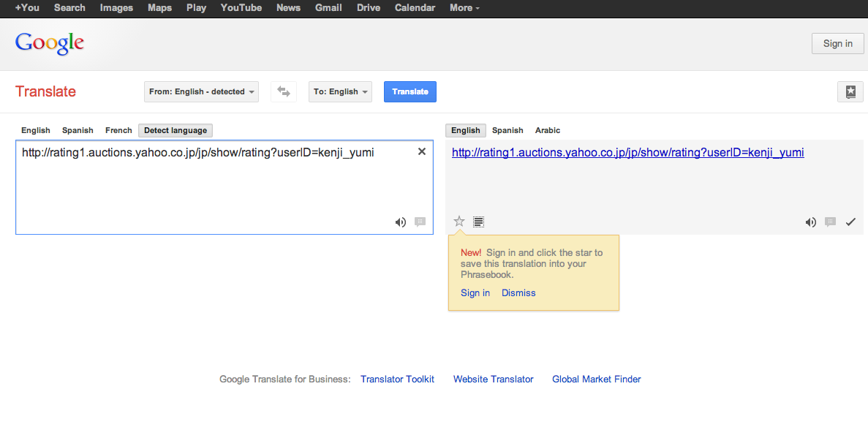Click the Google logo
The image size is (868, 438).
(49, 44)
